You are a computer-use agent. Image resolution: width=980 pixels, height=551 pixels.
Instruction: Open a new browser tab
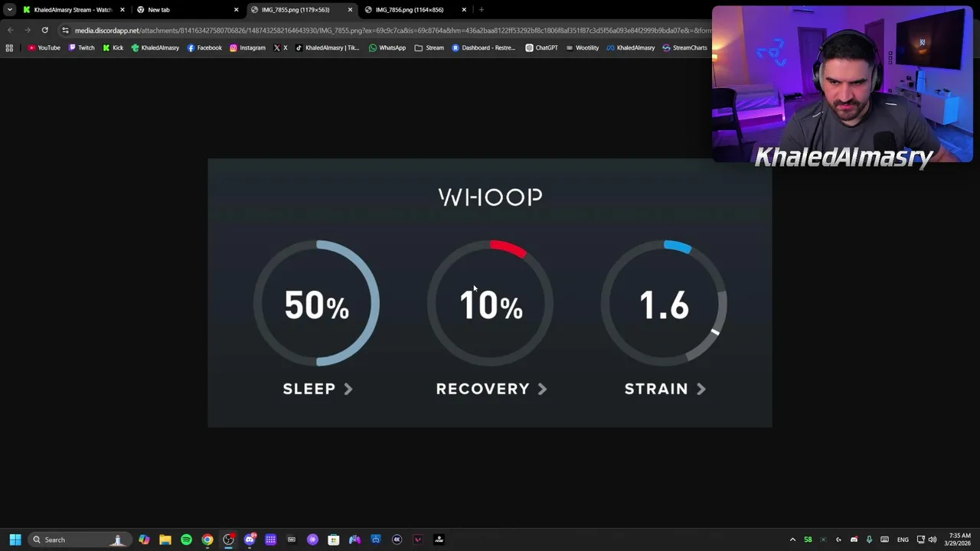481,9
